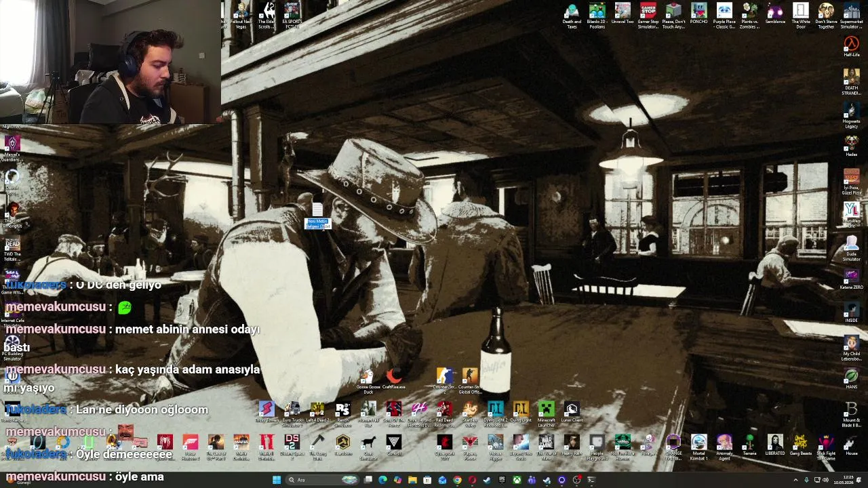This screenshot has height=488, width=868.
Task: Open the Windows Start menu
Action: click(277, 481)
